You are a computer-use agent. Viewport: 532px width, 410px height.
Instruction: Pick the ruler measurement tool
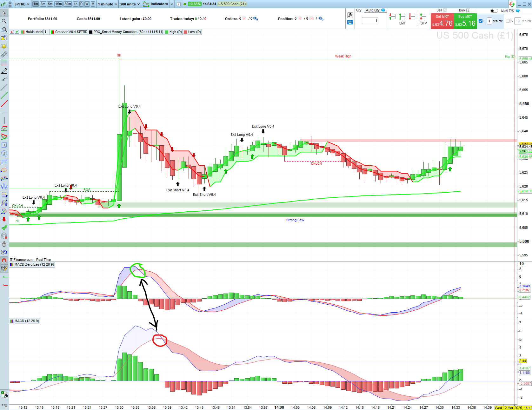pos(4,54)
